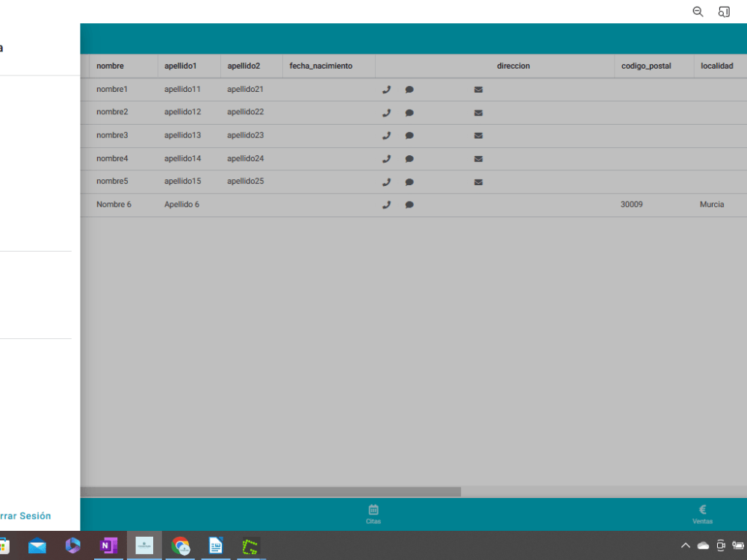Launch Greenshot from the taskbar
This screenshot has width=747, height=560.
[252, 546]
